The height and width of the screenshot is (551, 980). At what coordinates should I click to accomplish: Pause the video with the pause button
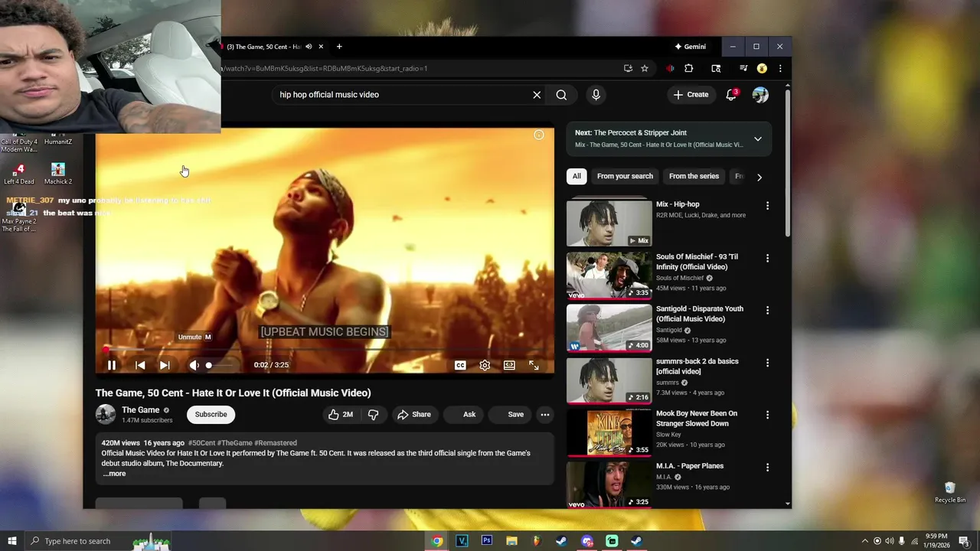coord(112,365)
